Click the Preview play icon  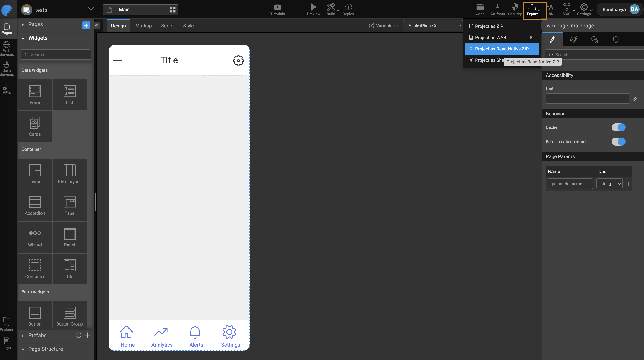(x=313, y=7)
